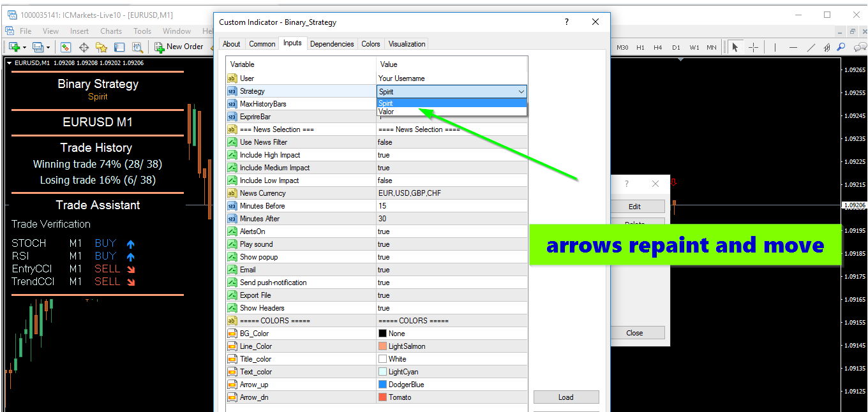Click the blue search magnifier icon
868x412 pixels.
click(x=841, y=47)
